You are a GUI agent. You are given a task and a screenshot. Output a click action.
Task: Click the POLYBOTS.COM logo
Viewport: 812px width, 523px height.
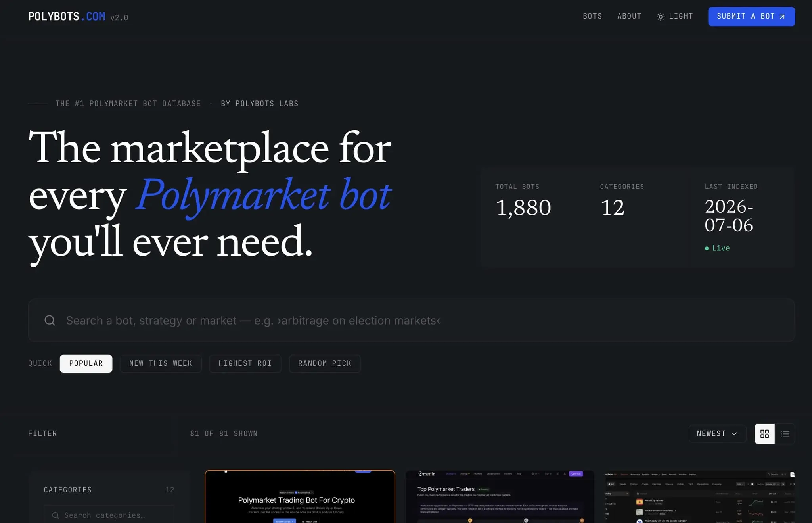point(67,17)
